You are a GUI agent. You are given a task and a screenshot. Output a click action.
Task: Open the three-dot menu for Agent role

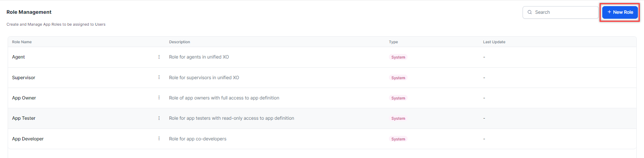click(159, 57)
